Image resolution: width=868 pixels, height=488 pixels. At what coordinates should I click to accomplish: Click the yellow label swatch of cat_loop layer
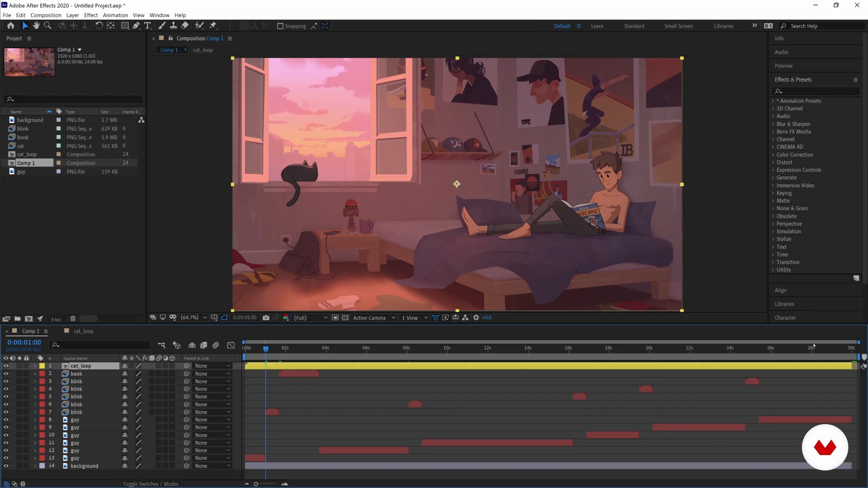tap(42, 366)
